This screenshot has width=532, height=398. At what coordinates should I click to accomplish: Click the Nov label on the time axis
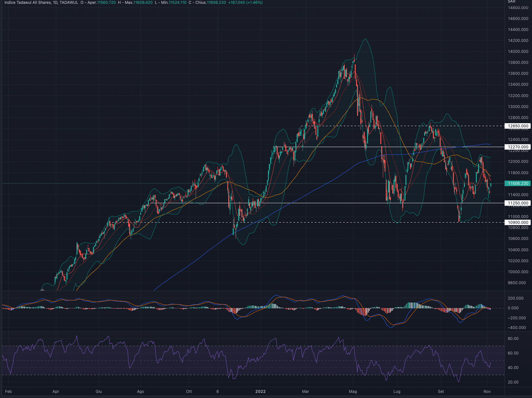point(487,391)
